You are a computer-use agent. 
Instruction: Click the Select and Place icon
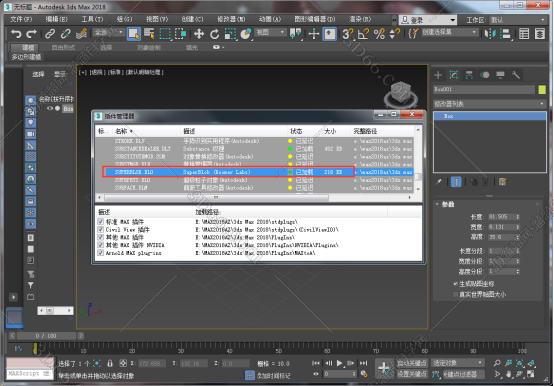coord(246,34)
